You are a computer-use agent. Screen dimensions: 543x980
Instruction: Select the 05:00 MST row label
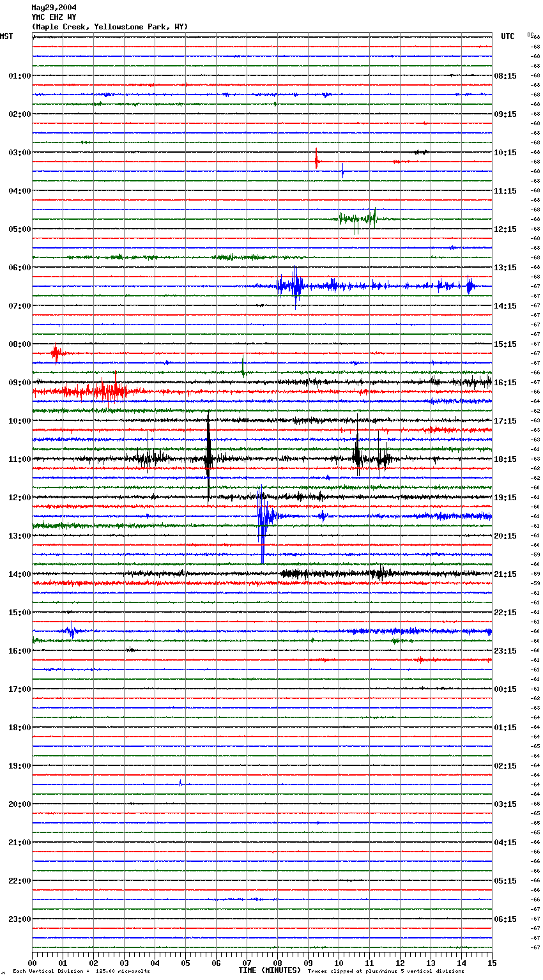coord(20,229)
